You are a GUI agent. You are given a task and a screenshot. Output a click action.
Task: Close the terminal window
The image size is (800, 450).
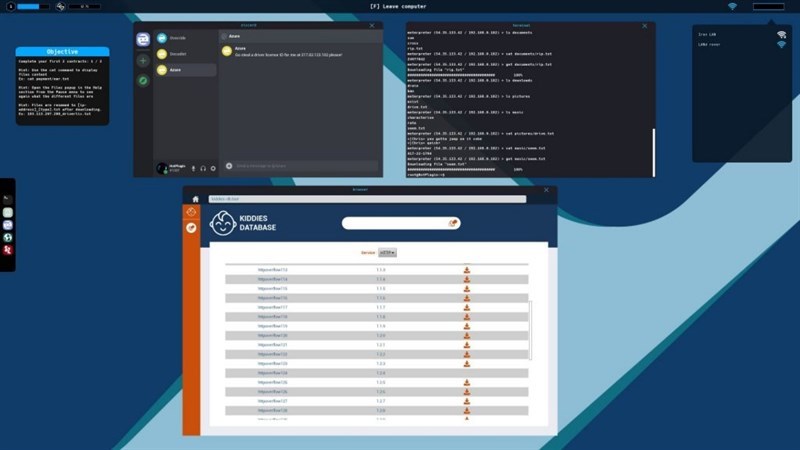(644, 26)
